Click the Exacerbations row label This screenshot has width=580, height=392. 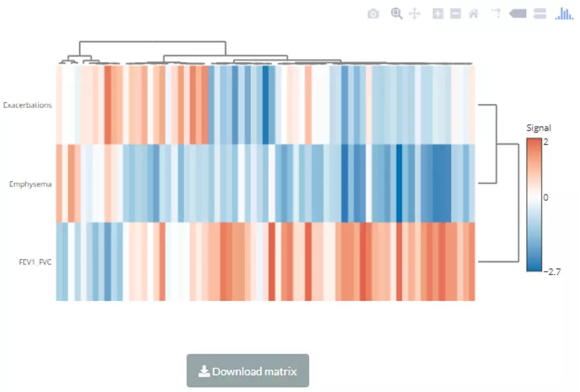tap(27, 105)
